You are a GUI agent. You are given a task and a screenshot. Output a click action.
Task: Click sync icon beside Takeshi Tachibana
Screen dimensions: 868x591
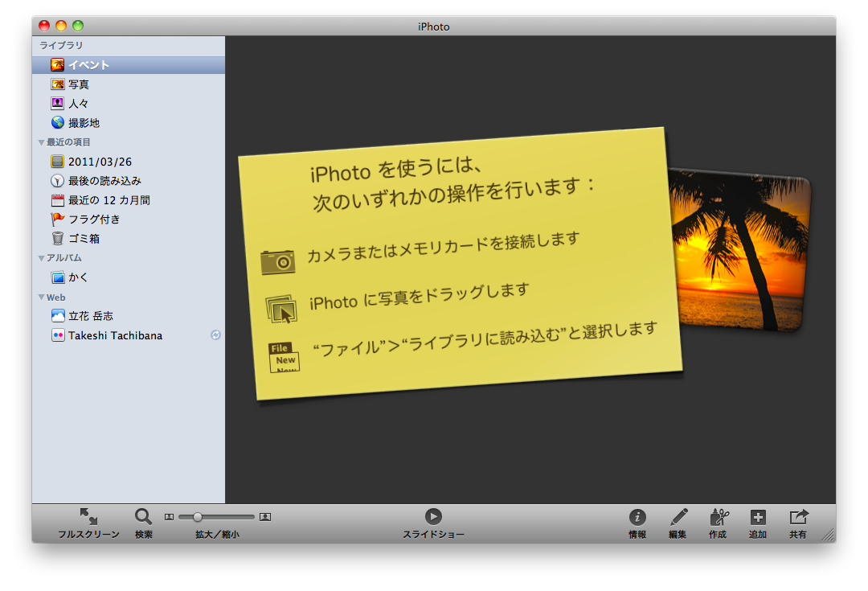pos(215,335)
